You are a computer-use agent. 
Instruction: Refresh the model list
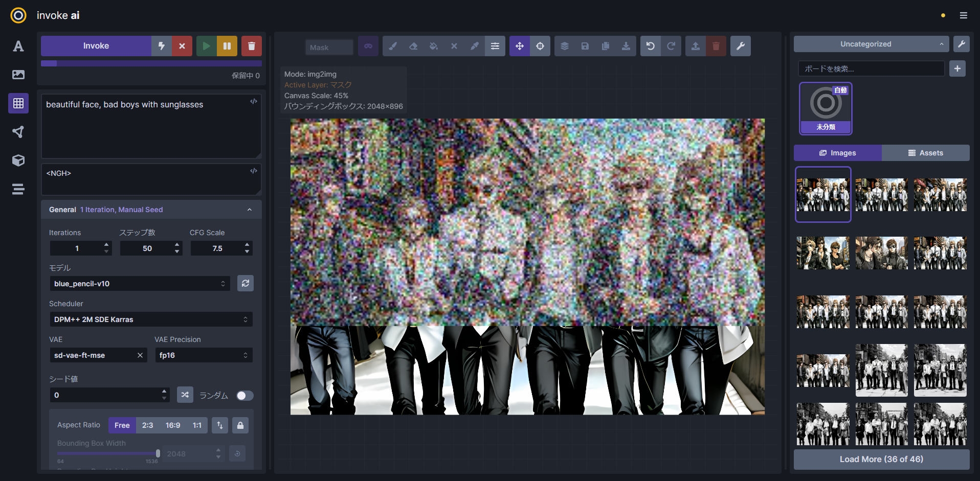[x=245, y=283]
